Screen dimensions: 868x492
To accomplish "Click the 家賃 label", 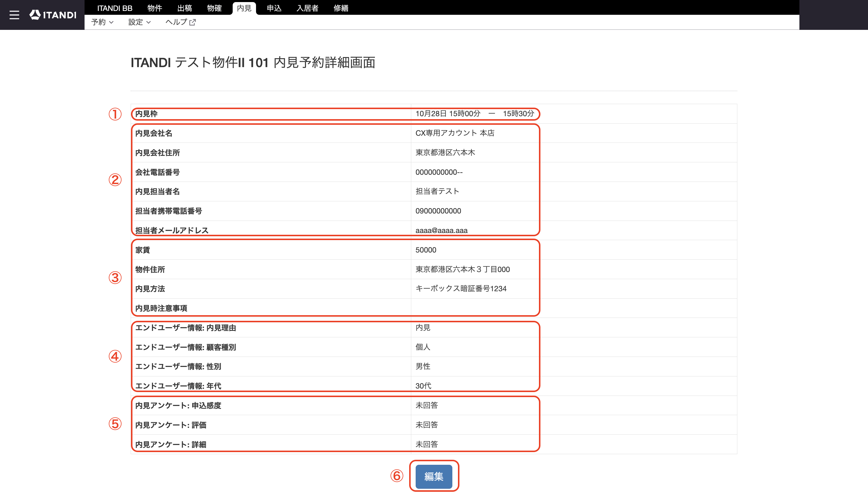I will 142,250.
